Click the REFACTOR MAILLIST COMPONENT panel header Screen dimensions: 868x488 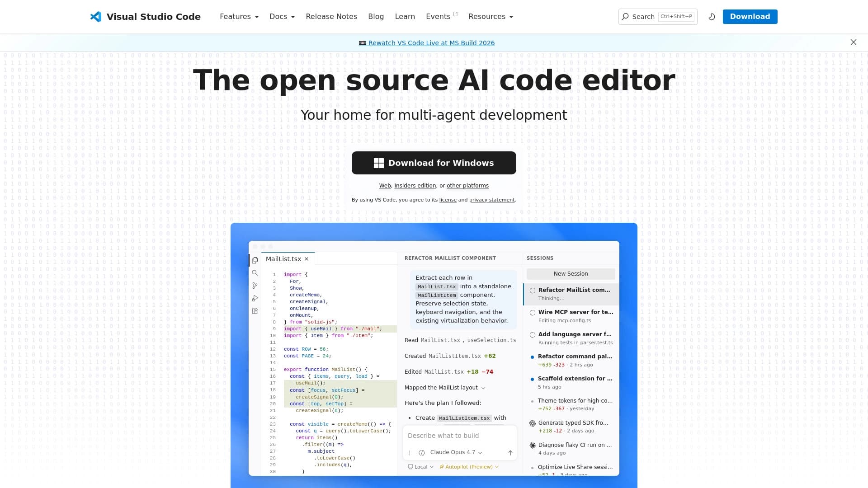[x=450, y=258]
